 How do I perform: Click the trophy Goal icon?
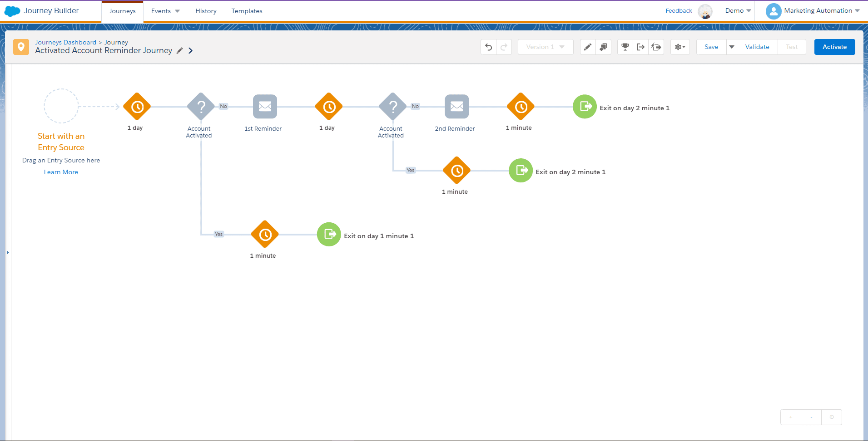(x=625, y=47)
